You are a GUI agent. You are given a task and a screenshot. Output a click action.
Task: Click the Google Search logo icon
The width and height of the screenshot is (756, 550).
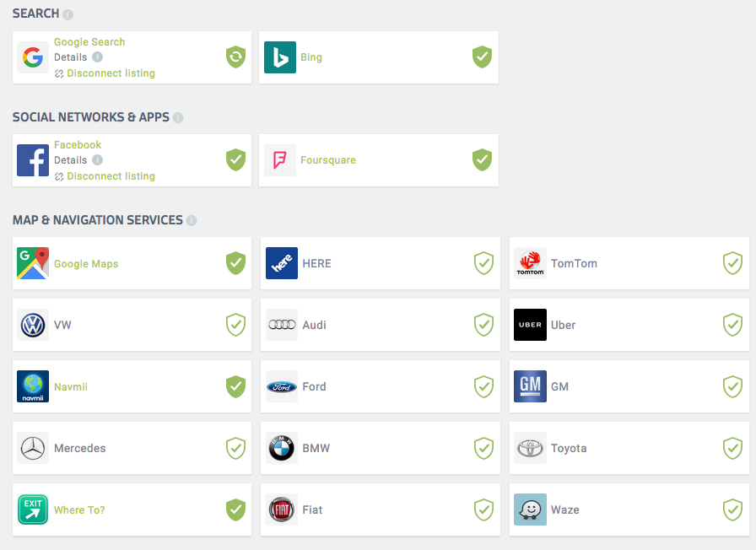click(x=33, y=57)
